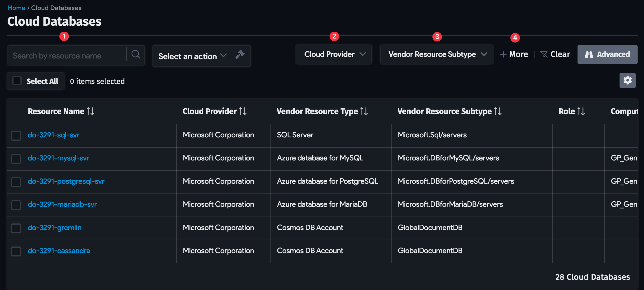Open the Cloud Provider filter dropdown

334,54
